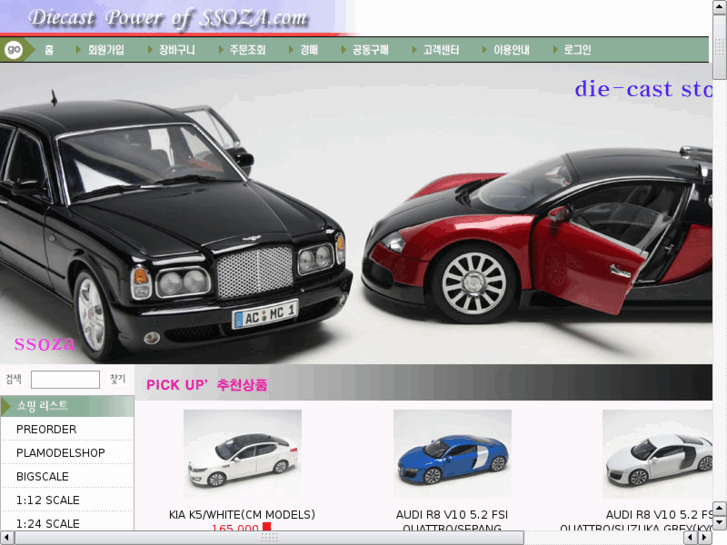Click the 찾기 search button
Screen dimensions: 727x545
pyautogui.click(x=118, y=379)
